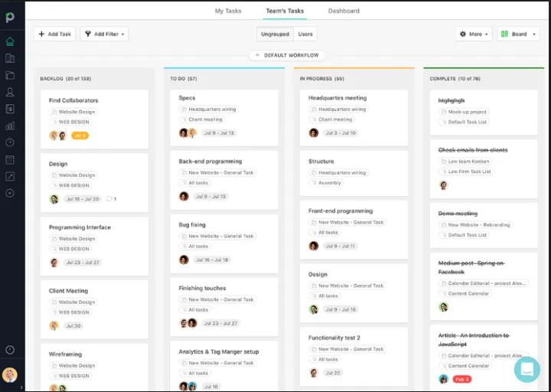The height and width of the screenshot is (392, 551).
Task: Open the Board view dropdown
Action: click(x=518, y=34)
